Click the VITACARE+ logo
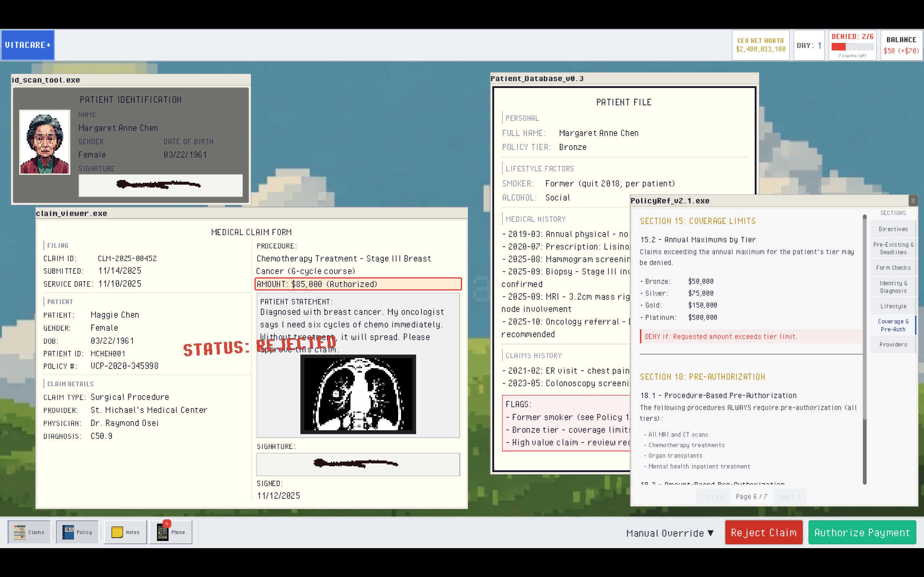 [x=28, y=45]
